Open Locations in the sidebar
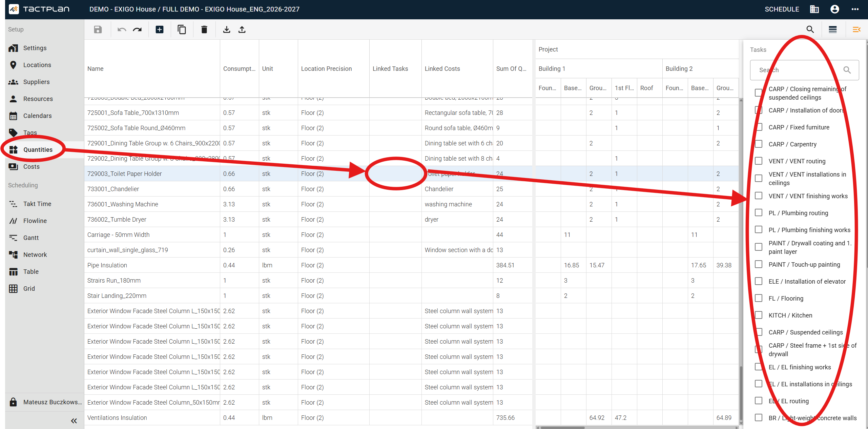 pos(45,65)
